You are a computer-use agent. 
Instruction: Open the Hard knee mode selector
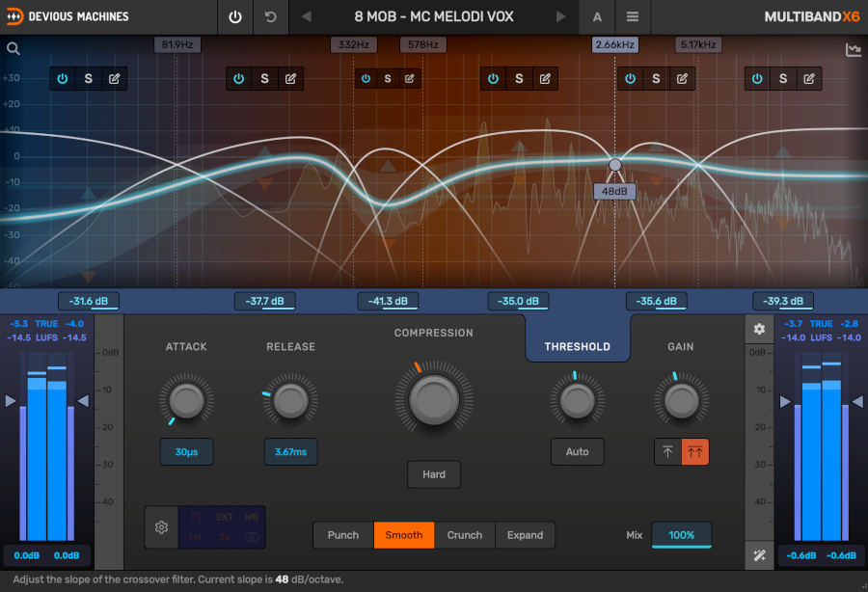point(433,474)
